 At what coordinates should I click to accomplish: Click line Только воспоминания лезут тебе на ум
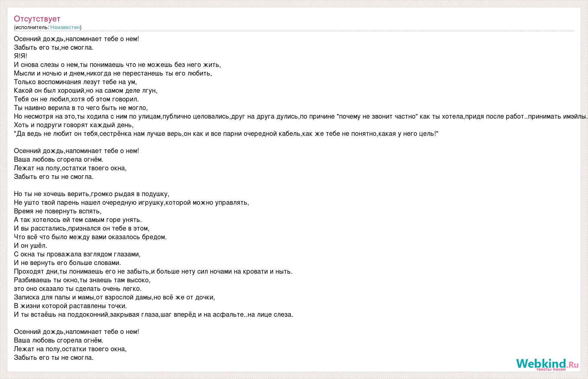(75, 82)
